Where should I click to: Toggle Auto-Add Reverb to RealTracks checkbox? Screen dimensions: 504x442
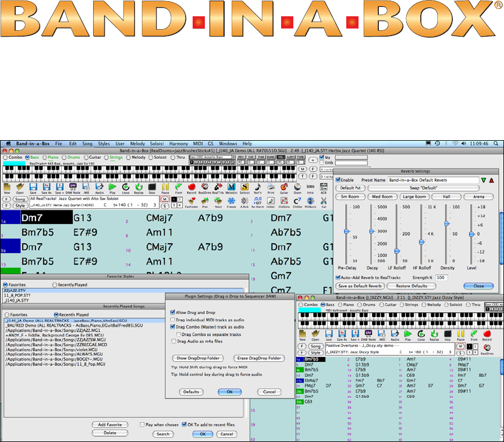338,277
